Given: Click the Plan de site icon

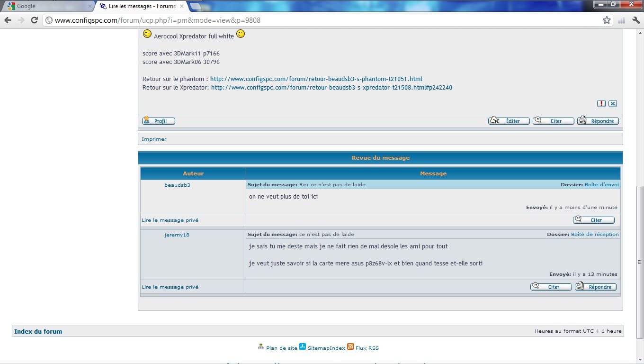Looking at the screenshot, I should point(261,347).
